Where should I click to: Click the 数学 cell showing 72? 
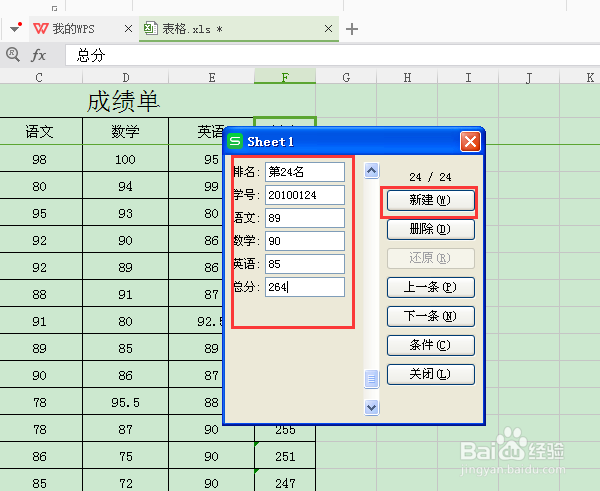point(126,482)
